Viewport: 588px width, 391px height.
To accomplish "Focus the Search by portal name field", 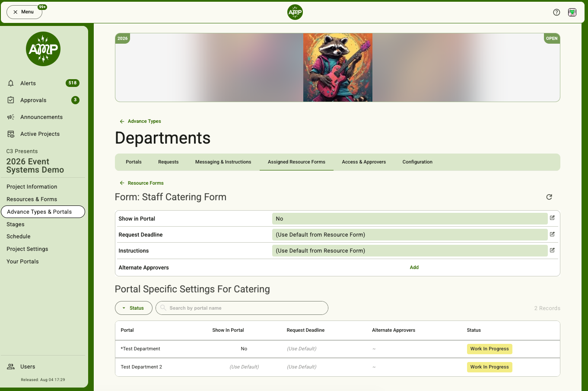I will 242,308.
